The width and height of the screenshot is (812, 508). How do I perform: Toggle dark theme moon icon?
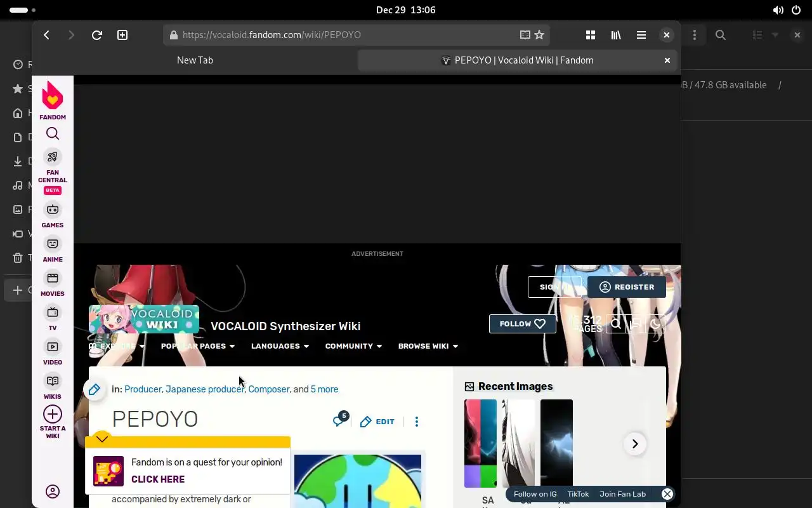click(x=656, y=324)
